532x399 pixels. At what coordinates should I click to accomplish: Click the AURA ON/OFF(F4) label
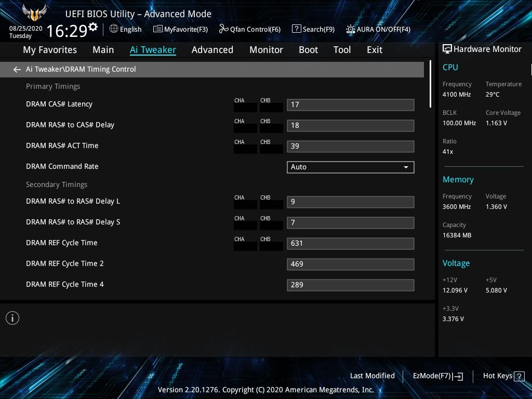pos(383,30)
